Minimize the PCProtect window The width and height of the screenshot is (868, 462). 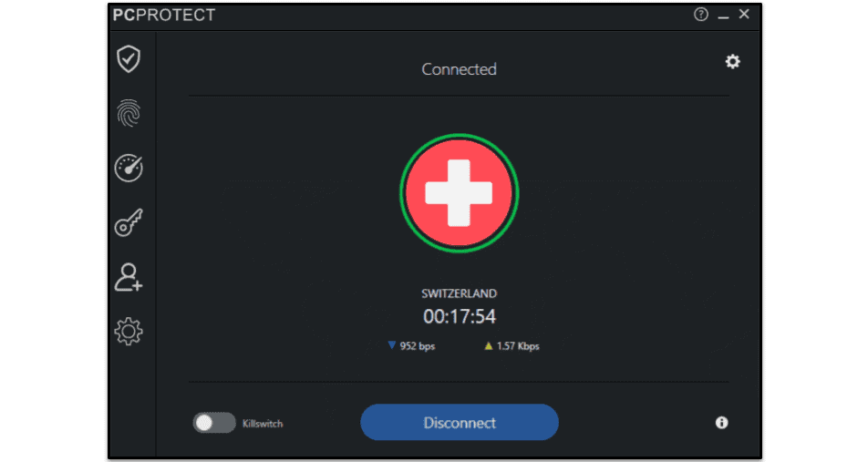(723, 16)
